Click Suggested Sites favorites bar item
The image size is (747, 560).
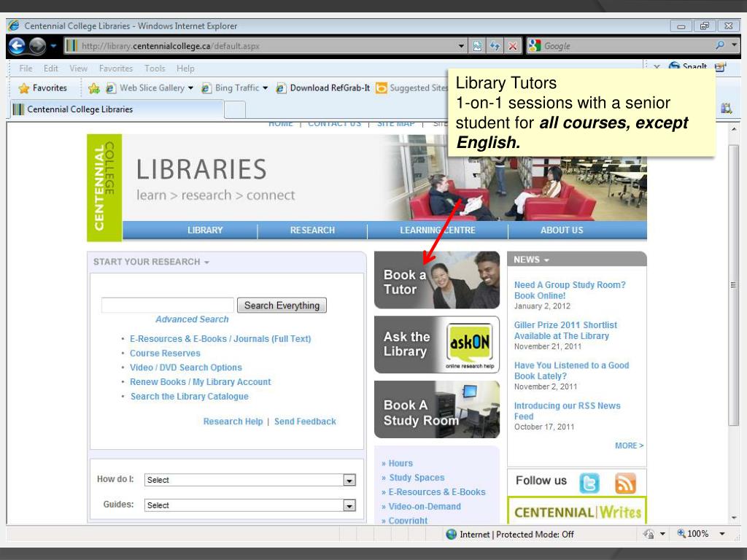point(411,88)
